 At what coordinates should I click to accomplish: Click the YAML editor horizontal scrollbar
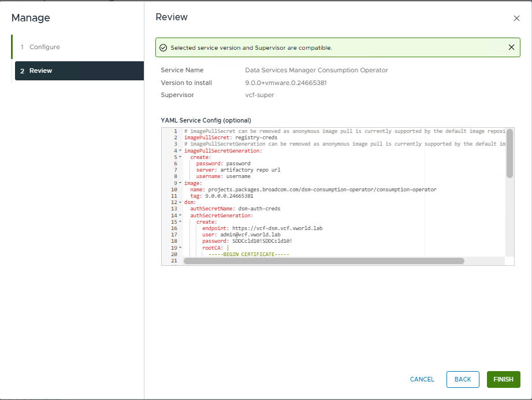[x=323, y=261]
